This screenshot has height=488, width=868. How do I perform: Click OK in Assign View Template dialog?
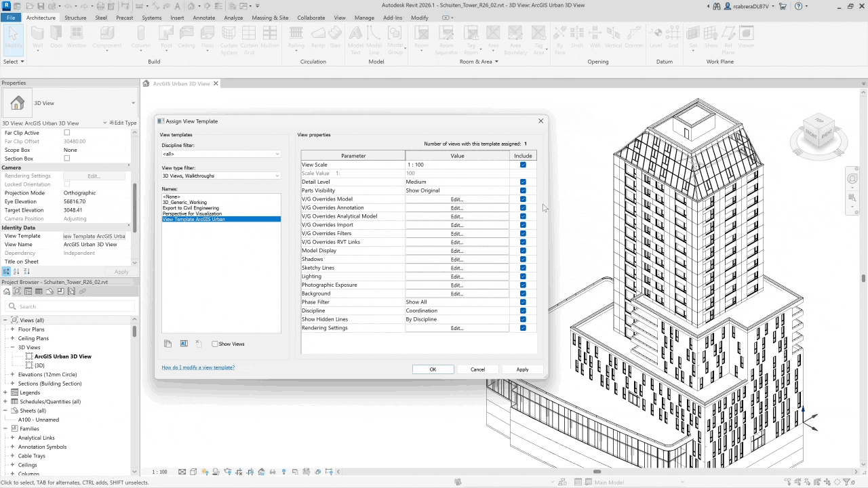click(x=433, y=369)
